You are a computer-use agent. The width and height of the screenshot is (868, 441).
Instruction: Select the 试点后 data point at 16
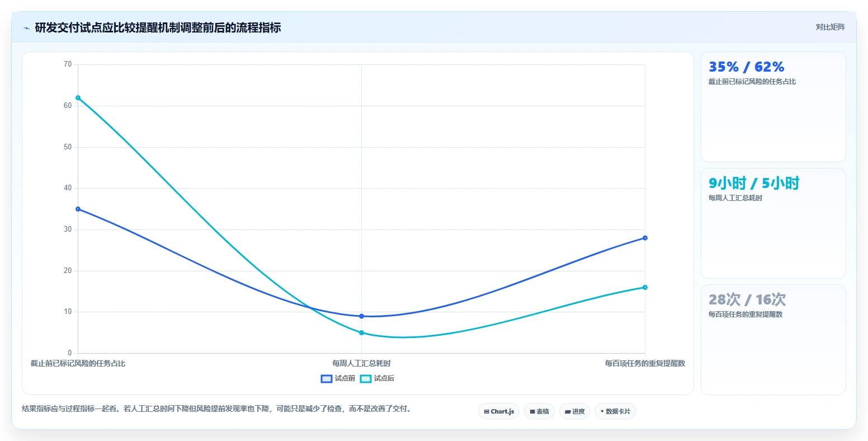(645, 288)
